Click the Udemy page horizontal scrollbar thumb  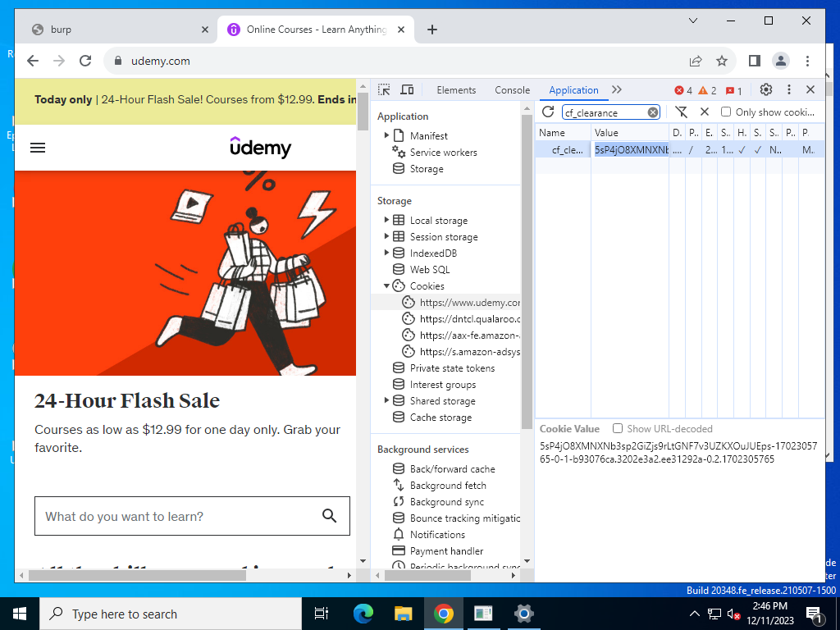point(137,575)
